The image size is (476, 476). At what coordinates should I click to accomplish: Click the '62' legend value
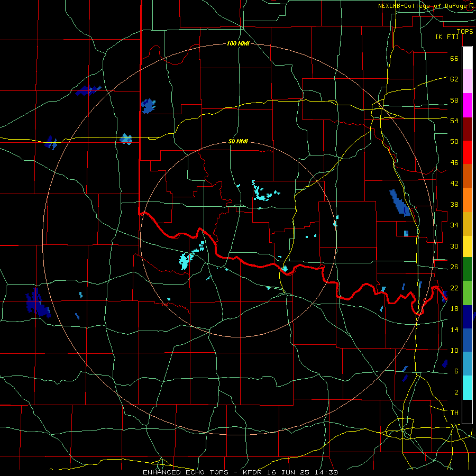click(454, 79)
